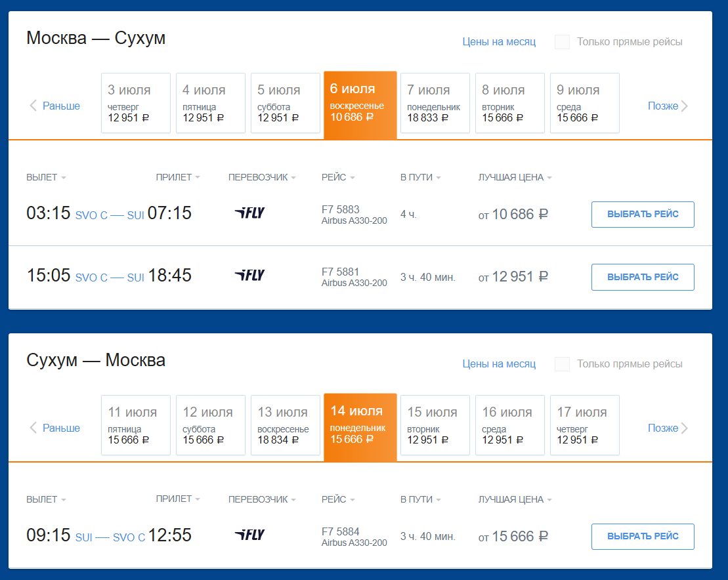This screenshot has width=728, height=580.
Task: Click left arrow next to first Раньше
Action: [x=33, y=106]
